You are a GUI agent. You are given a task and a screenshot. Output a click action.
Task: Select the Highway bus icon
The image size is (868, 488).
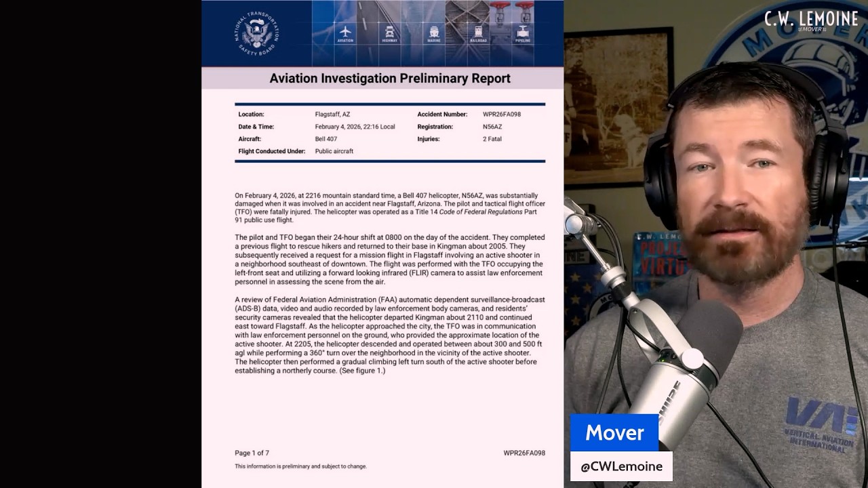(390, 34)
